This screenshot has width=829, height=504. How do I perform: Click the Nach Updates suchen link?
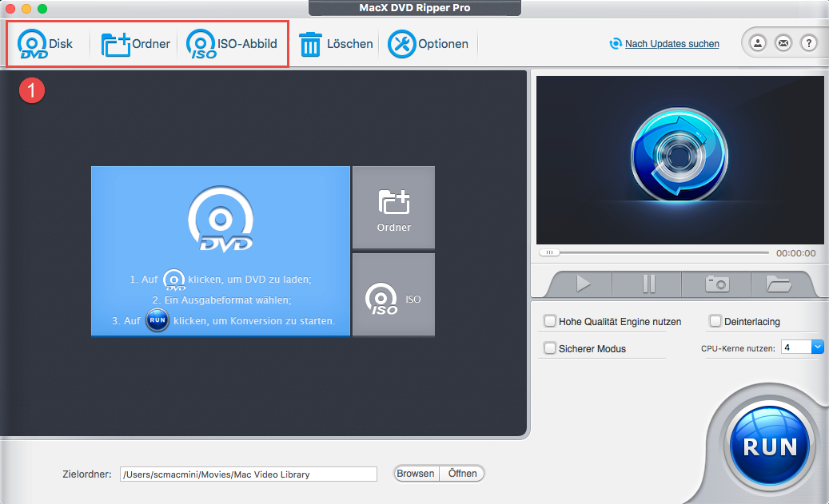point(672,44)
